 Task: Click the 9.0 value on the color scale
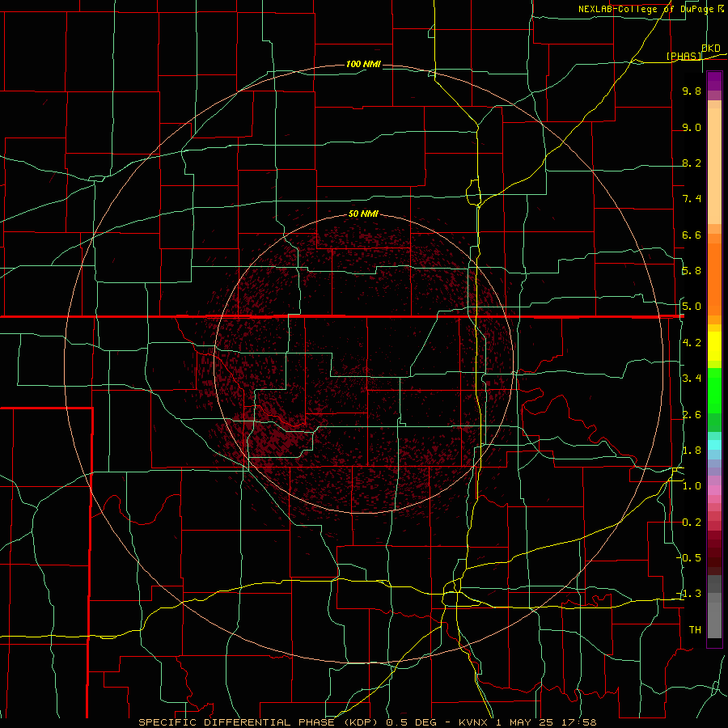(692, 128)
